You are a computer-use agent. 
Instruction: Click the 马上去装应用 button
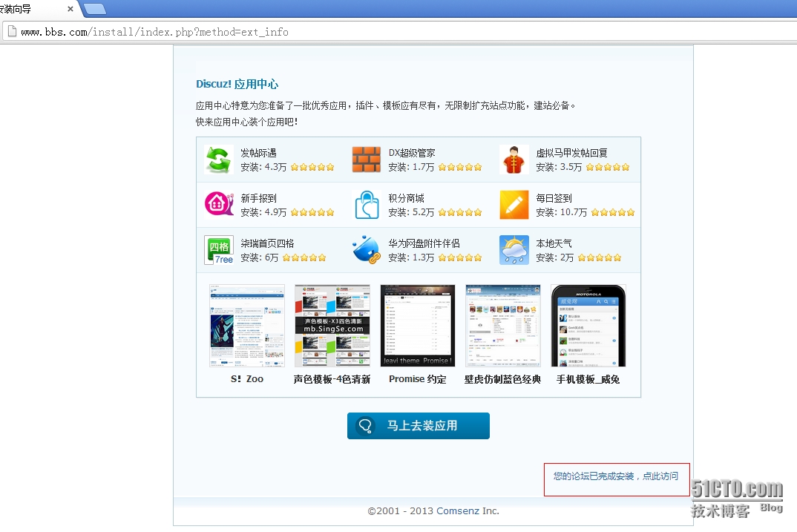click(x=419, y=426)
